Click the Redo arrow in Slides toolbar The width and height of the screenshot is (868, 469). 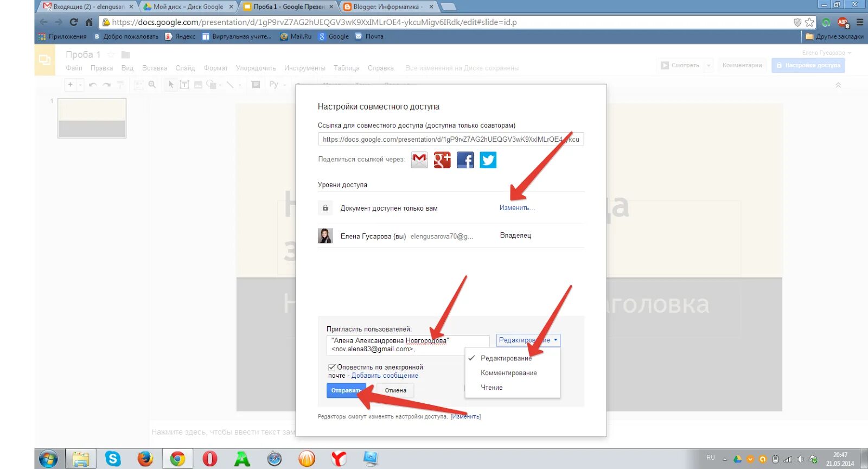tap(106, 85)
